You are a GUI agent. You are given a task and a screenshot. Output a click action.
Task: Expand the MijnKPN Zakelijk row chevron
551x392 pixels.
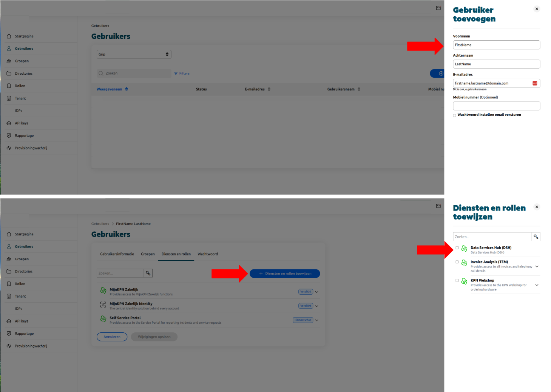316,292
